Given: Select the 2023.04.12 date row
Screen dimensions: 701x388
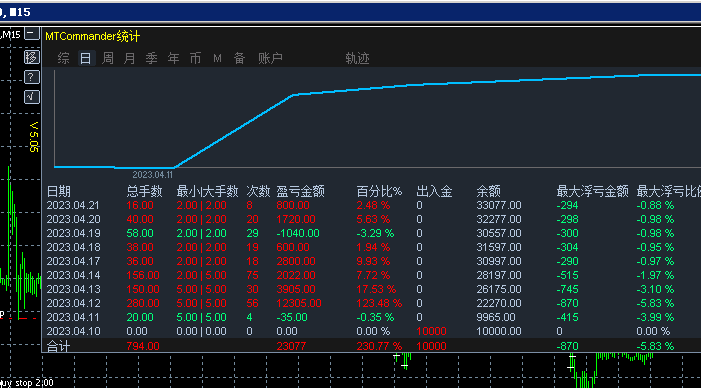Looking at the screenshot, I should coord(73,303).
